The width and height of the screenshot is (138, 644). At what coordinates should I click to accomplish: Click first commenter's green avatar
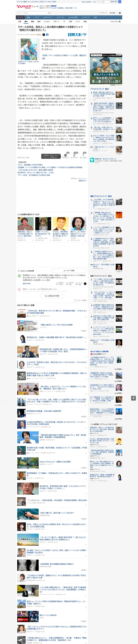pos(19,276)
